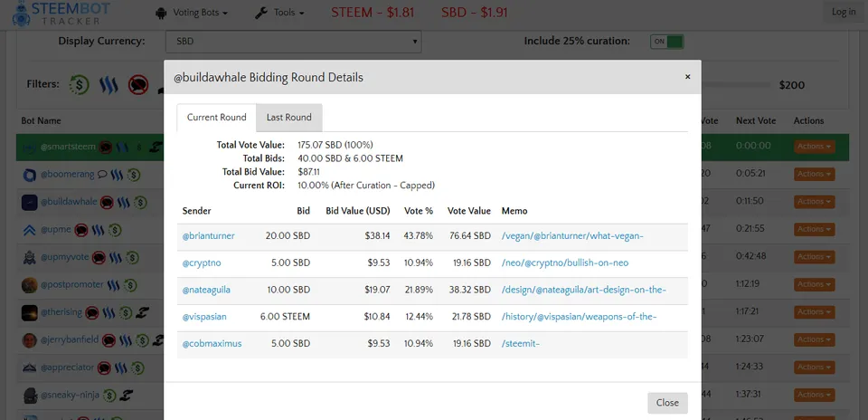
Task: Click the refund dollar icon beside @boomerang
Action: pyautogui.click(x=134, y=175)
